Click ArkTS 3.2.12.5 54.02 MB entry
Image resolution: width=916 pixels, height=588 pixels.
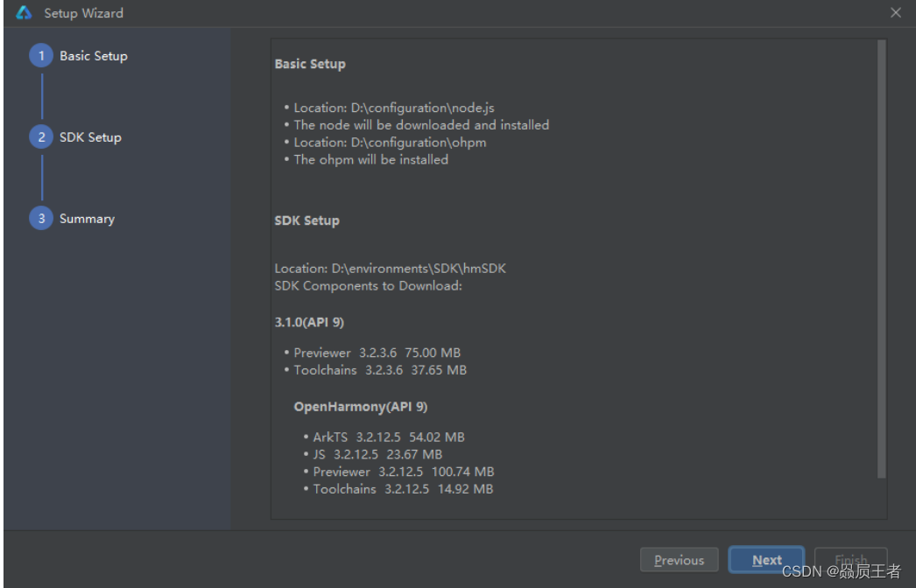tap(389, 437)
